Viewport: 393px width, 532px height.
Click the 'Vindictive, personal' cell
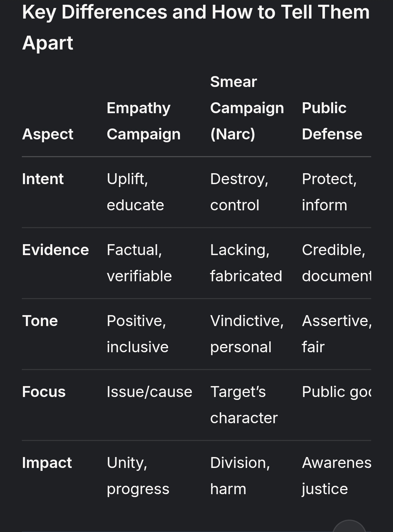247,334
